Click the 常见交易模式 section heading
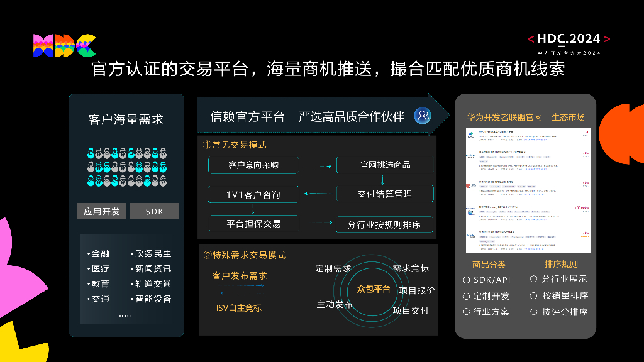The image size is (644, 362). click(235, 145)
